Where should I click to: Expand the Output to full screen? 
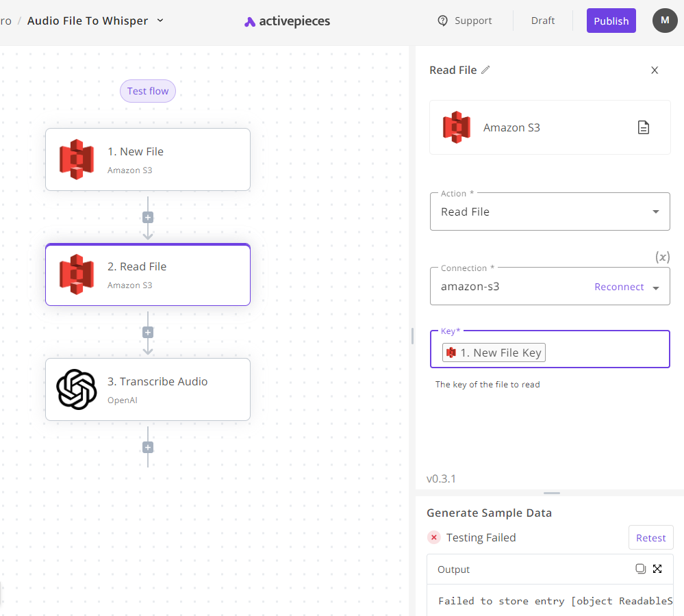click(657, 569)
